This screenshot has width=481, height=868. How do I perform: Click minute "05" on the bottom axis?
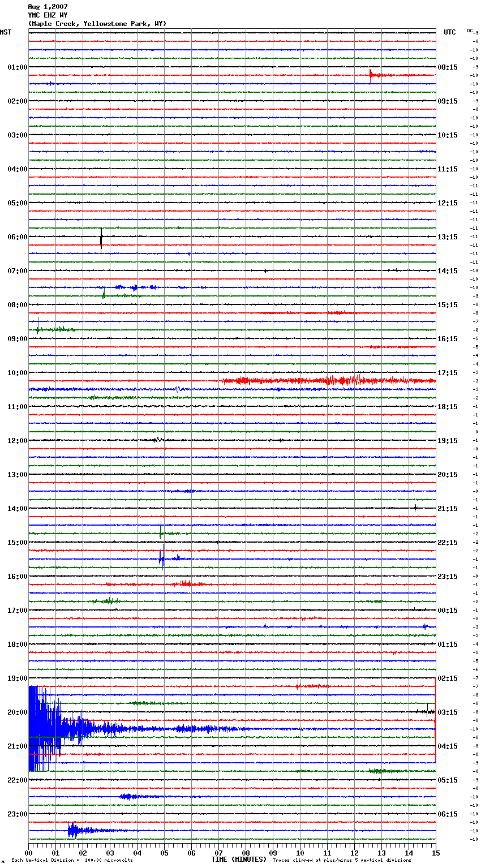pos(164,853)
